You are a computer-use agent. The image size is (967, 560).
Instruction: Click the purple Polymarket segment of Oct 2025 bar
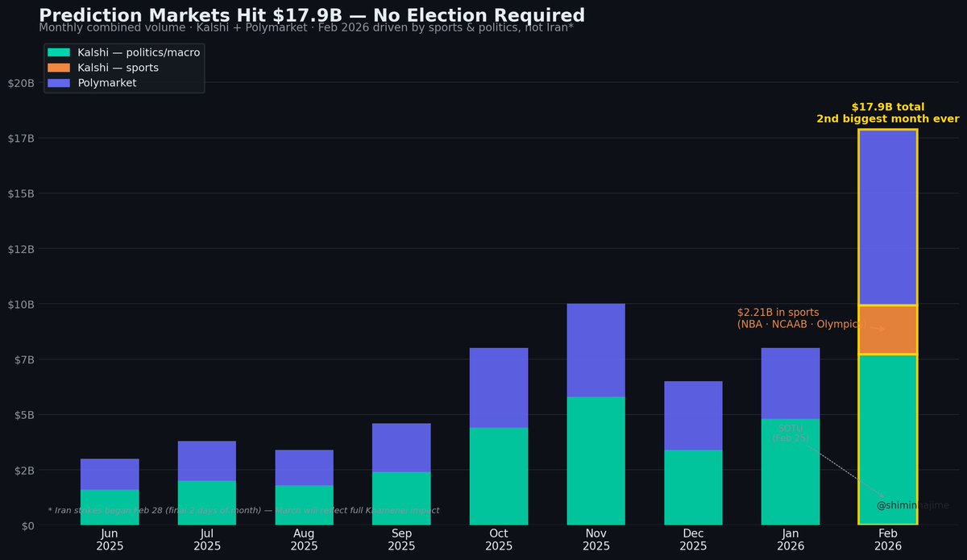coord(499,388)
